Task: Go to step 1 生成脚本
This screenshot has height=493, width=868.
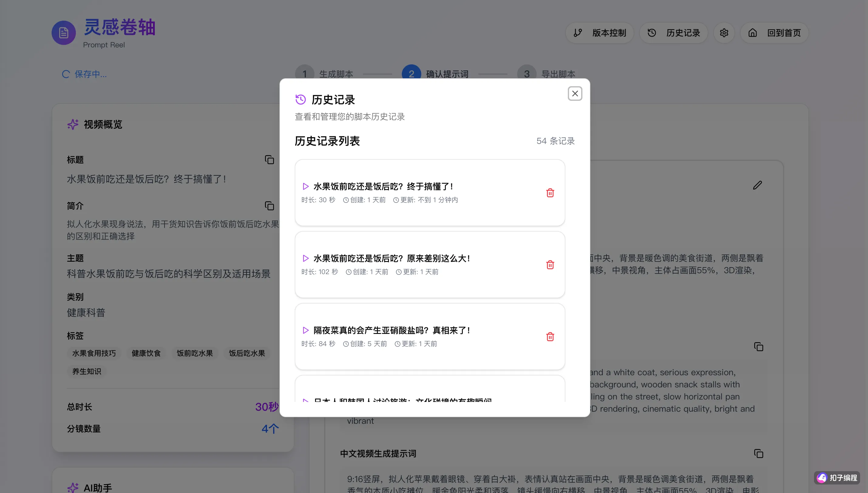Action: [x=305, y=73]
